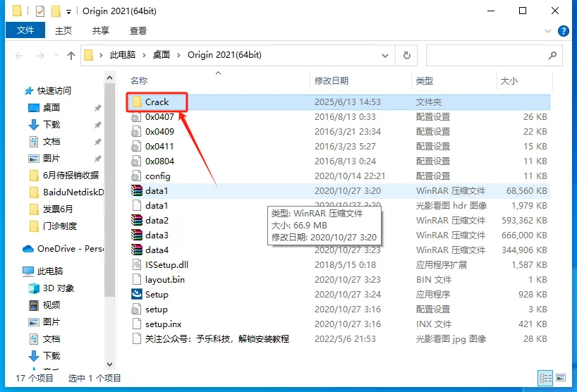
Task: Expand the ribbon with the chevron
Action: tap(548, 31)
